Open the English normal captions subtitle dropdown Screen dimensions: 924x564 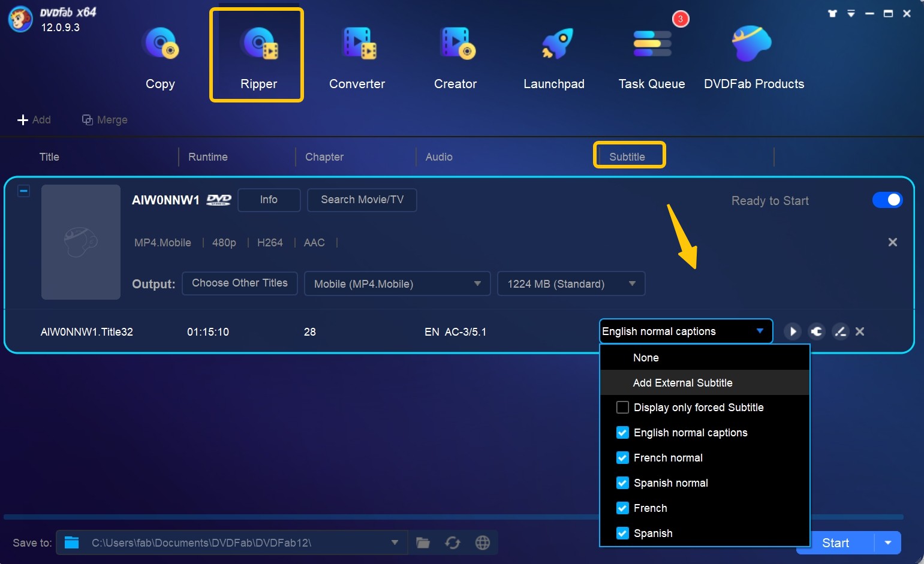click(686, 331)
